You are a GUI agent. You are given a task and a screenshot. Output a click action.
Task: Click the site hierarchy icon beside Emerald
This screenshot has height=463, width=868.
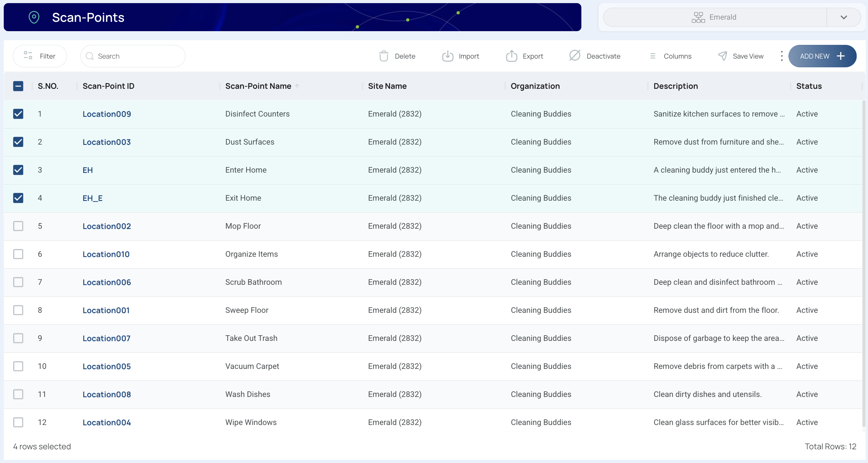tap(698, 17)
